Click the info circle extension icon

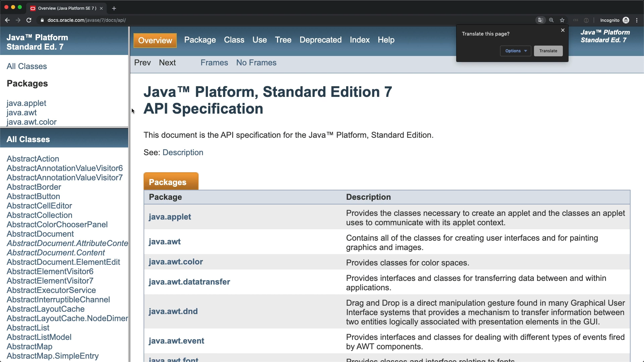tap(586, 20)
